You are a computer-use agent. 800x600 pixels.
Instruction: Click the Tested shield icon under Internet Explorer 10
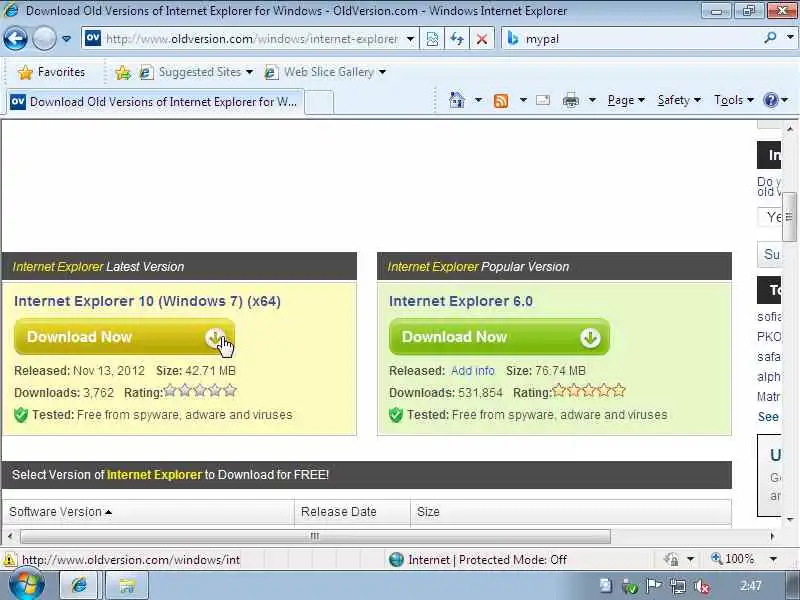coord(21,415)
